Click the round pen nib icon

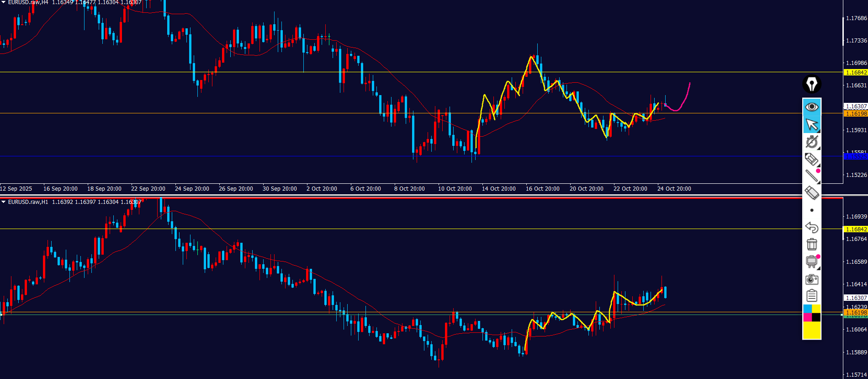[812, 84]
